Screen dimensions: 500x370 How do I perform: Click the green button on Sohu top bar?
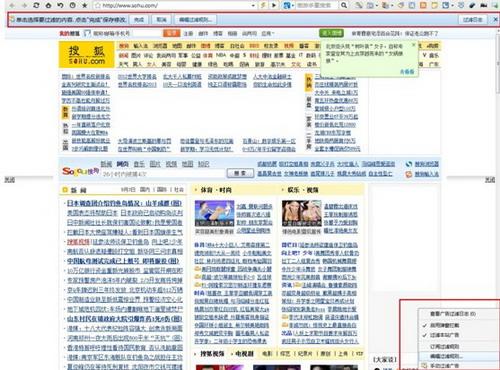[x=331, y=33]
